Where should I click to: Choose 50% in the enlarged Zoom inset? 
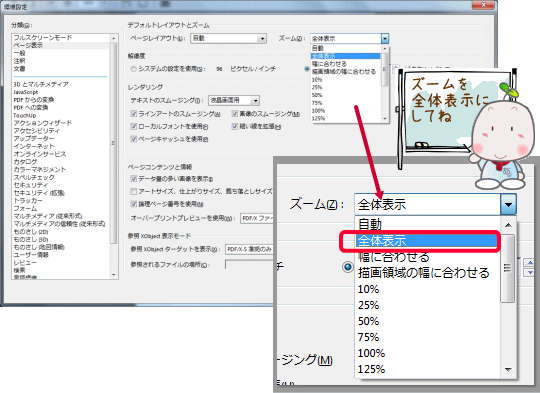[x=368, y=321]
